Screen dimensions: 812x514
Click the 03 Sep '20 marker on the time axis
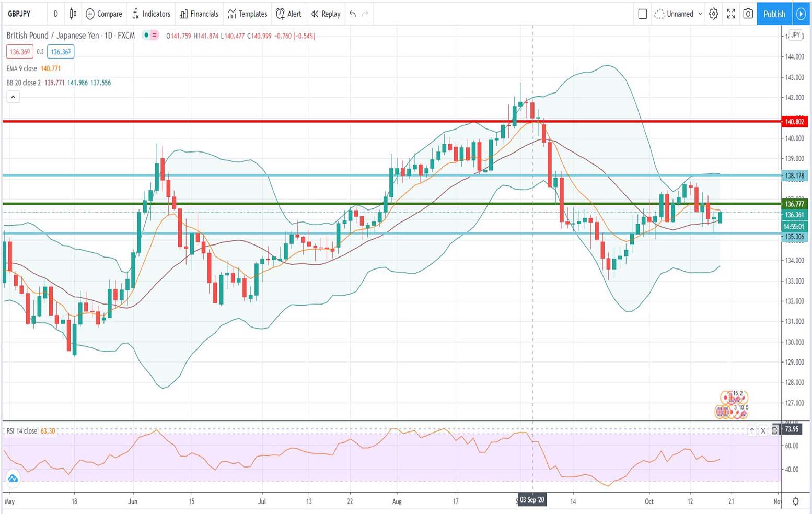pos(532,500)
